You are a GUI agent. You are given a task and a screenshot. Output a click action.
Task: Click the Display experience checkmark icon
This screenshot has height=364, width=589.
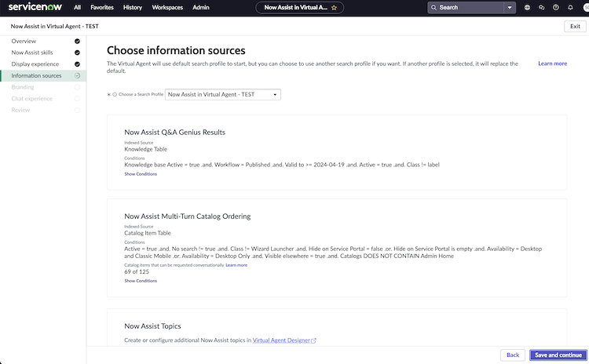coord(77,64)
